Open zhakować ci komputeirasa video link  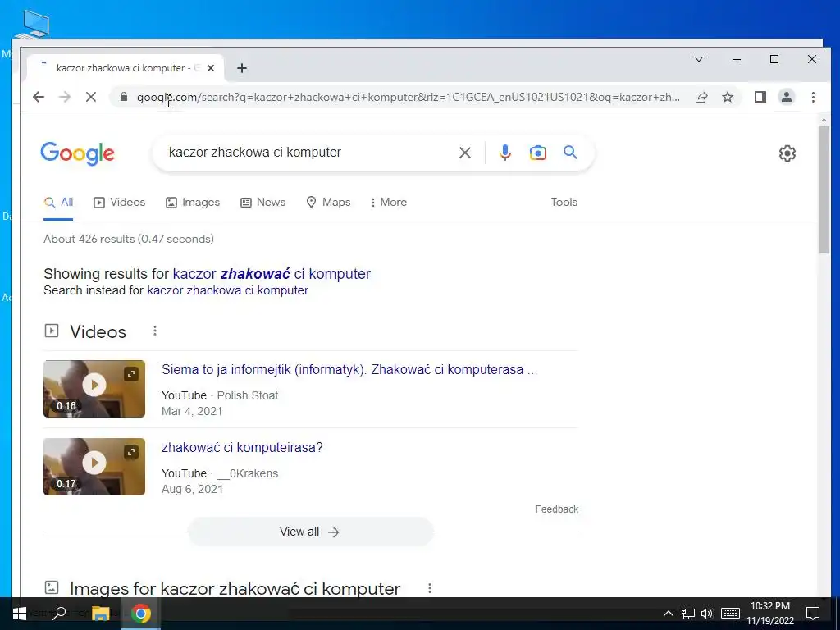click(242, 447)
